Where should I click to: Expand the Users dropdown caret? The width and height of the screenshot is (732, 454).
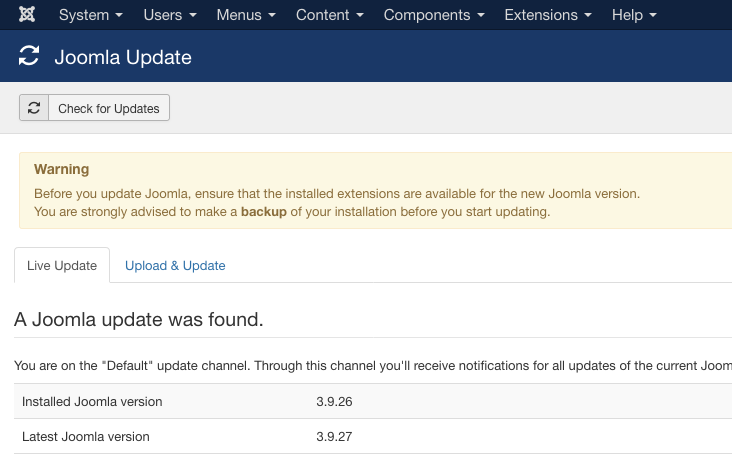(x=193, y=15)
